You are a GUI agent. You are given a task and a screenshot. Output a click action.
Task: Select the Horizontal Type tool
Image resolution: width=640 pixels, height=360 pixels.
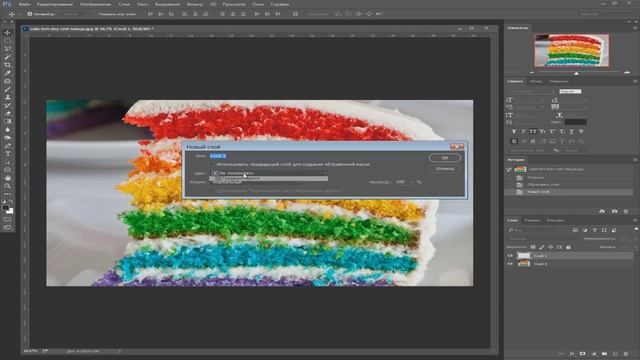(7, 154)
